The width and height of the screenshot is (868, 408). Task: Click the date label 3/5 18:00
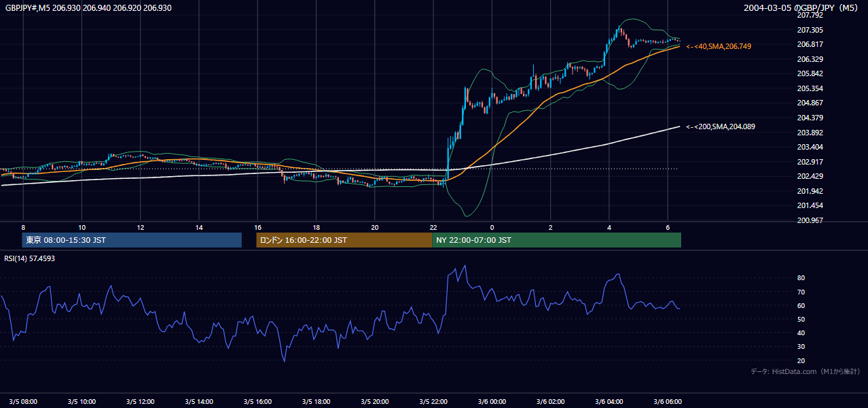317,401
